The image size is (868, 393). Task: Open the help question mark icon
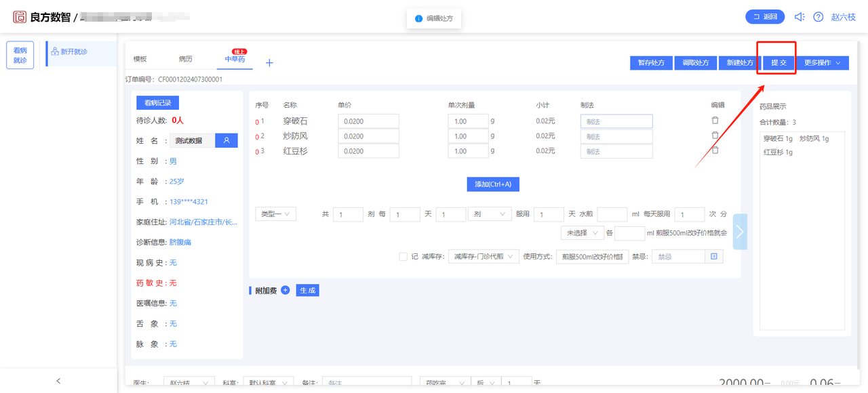818,17
